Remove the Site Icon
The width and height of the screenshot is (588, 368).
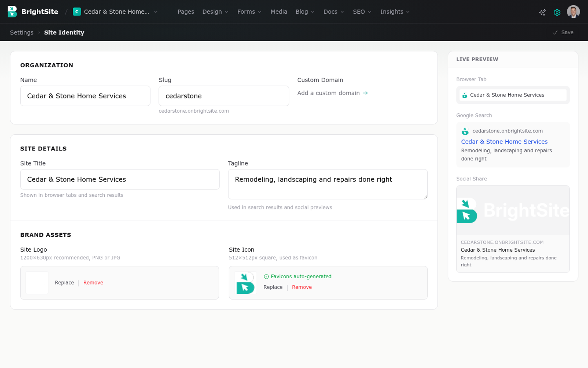[302, 287]
